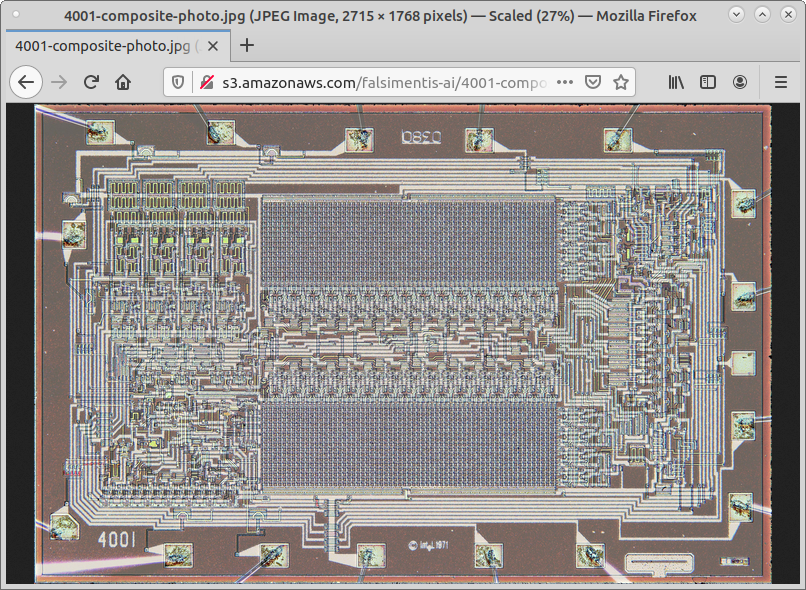The height and width of the screenshot is (590, 806).
Task: Minimize the Firefox window
Action: pos(736,14)
